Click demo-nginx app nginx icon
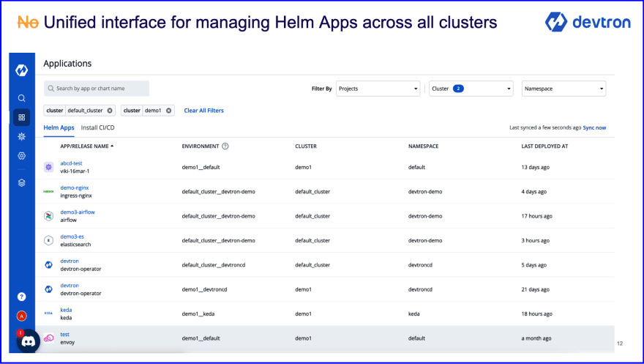 point(48,191)
